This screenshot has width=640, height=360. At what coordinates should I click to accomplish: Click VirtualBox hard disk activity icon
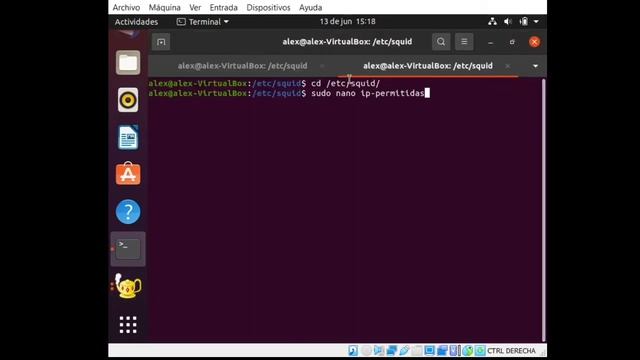click(353, 351)
